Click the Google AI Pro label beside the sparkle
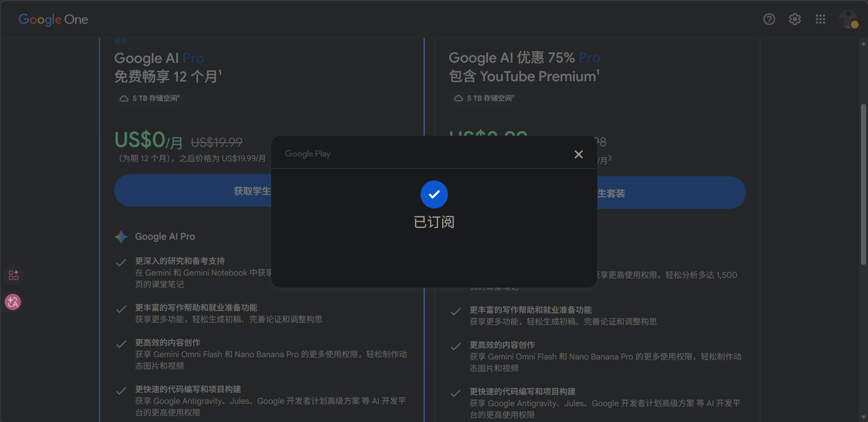Viewport: 868px width, 422px height. click(165, 236)
